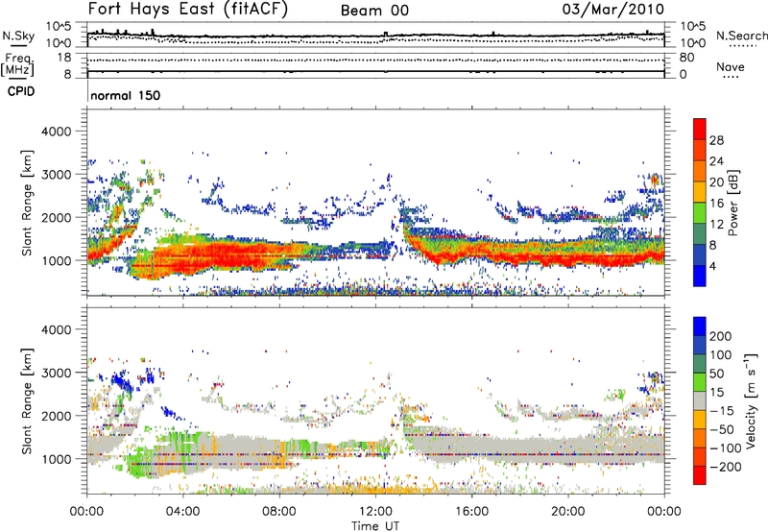
Task: Click the "18" tick on the frequency axis
Action: coord(64,58)
